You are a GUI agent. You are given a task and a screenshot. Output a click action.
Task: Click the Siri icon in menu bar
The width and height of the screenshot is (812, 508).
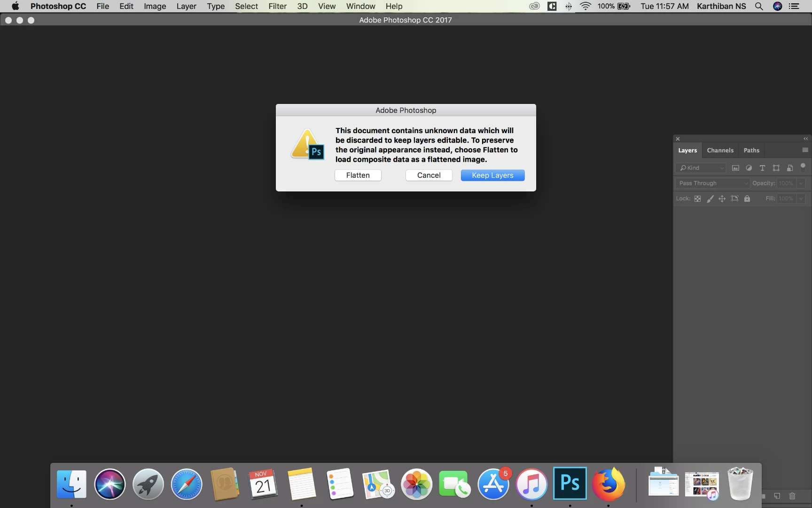coord(777,6)
